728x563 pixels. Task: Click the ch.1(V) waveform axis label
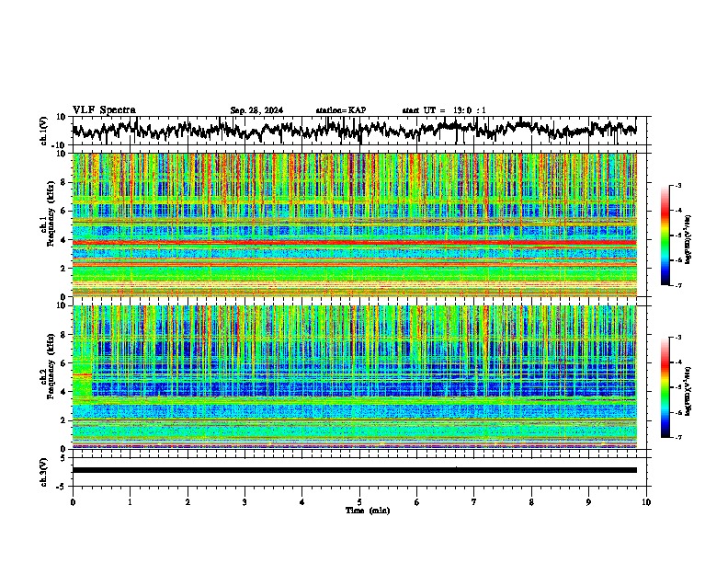click(44, 131)
